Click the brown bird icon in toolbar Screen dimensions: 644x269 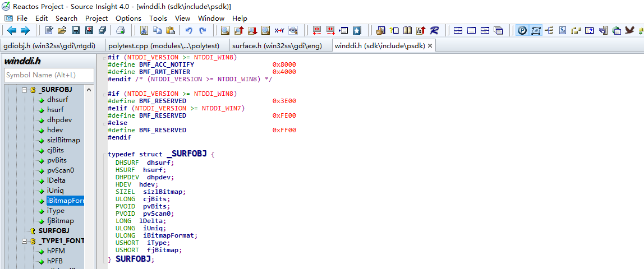pyautogui.click(x=629, y=30)
